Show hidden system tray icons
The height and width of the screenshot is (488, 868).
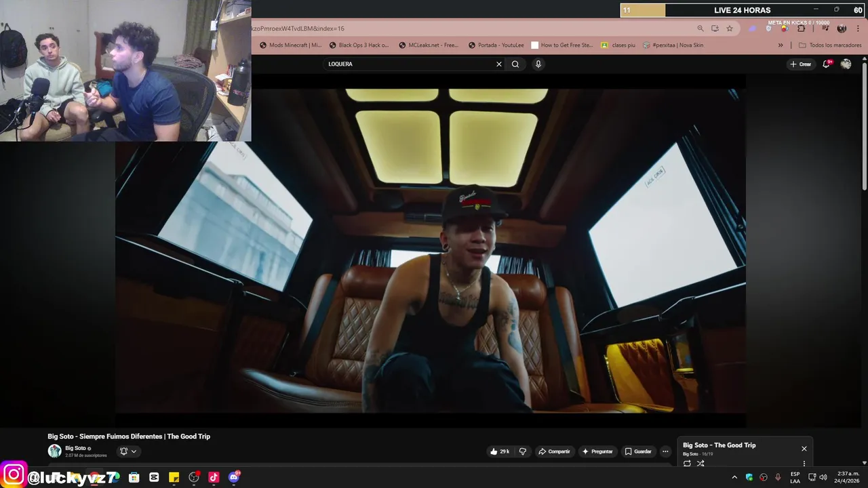click(x=734, y=477)
